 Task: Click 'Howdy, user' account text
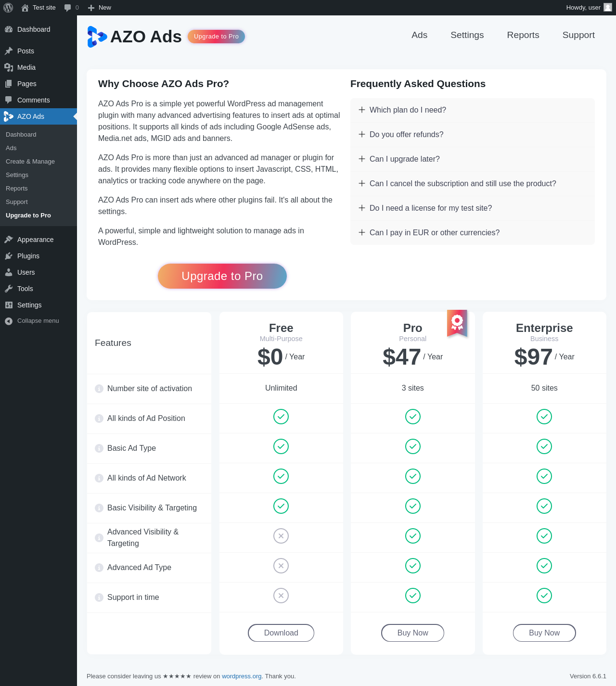coord(583,8)
